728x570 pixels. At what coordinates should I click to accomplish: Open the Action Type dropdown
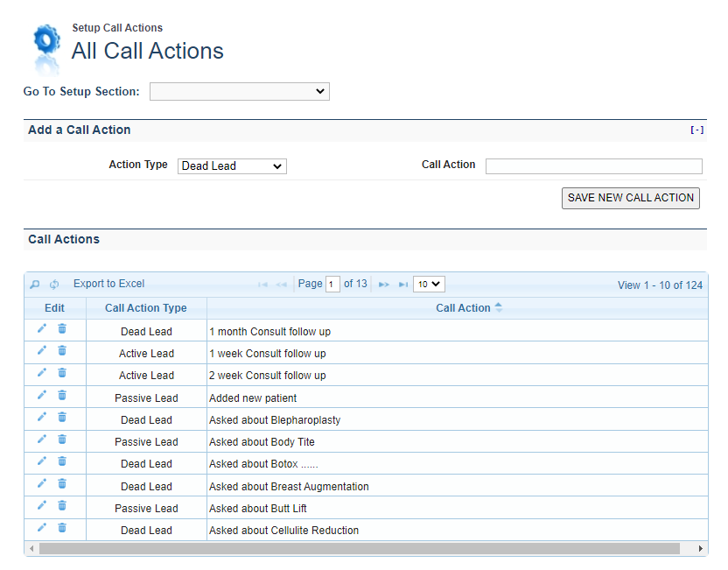[232, 165]
